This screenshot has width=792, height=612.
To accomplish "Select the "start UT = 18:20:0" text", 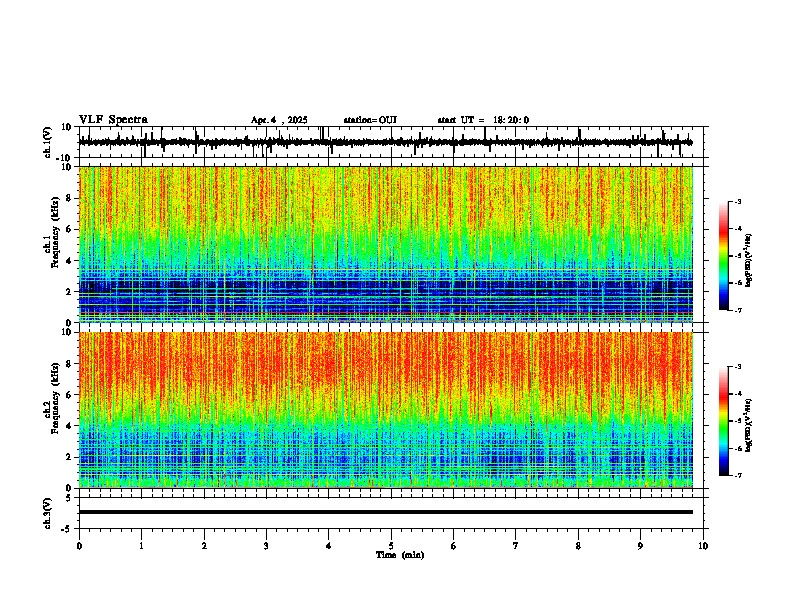I will [x=483, y=120].
